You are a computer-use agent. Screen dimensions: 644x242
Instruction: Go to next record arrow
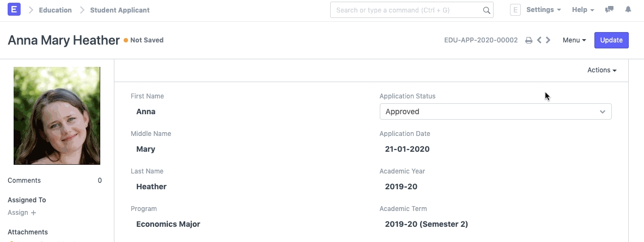point(548,40)
